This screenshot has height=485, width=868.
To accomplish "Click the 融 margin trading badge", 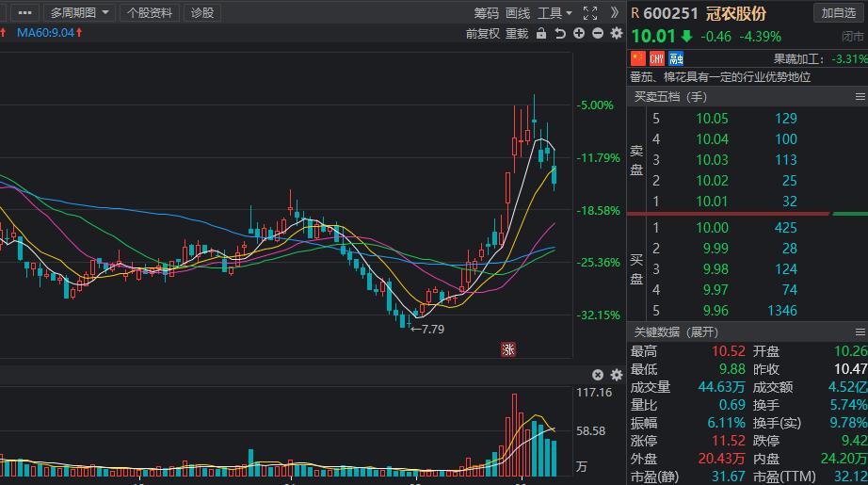I will [676, 58].
